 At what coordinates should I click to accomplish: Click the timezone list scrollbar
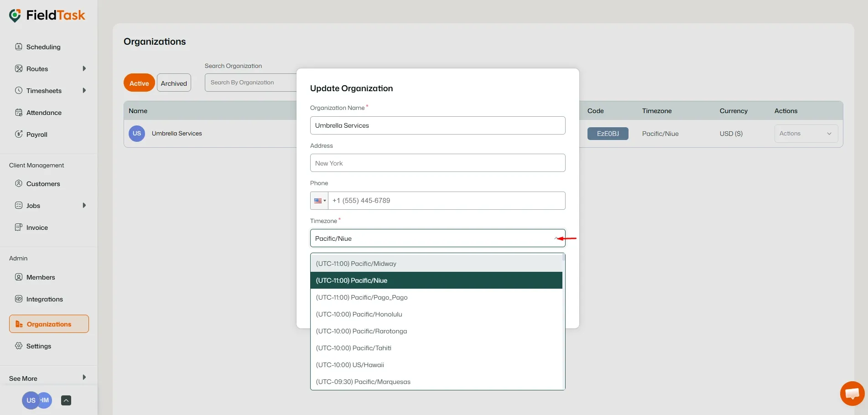coord(564,257)
